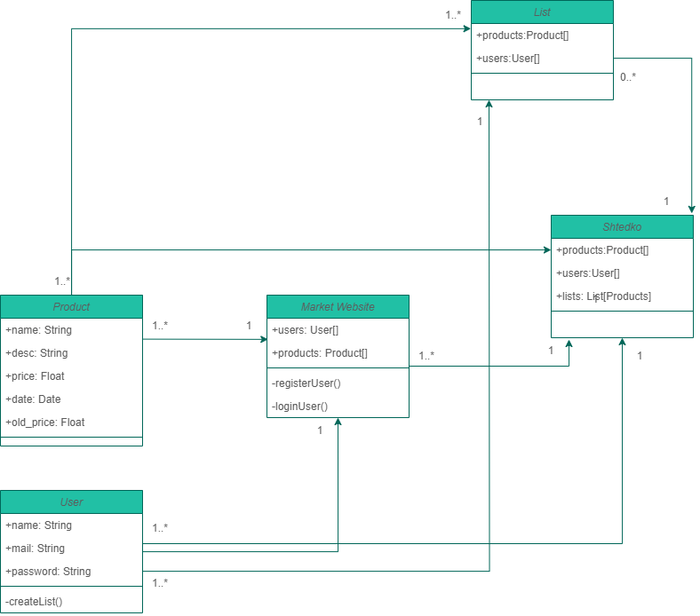Screen dimensions: 700x616
Task: Click the mail: String attribute
Action: point(36,549)
